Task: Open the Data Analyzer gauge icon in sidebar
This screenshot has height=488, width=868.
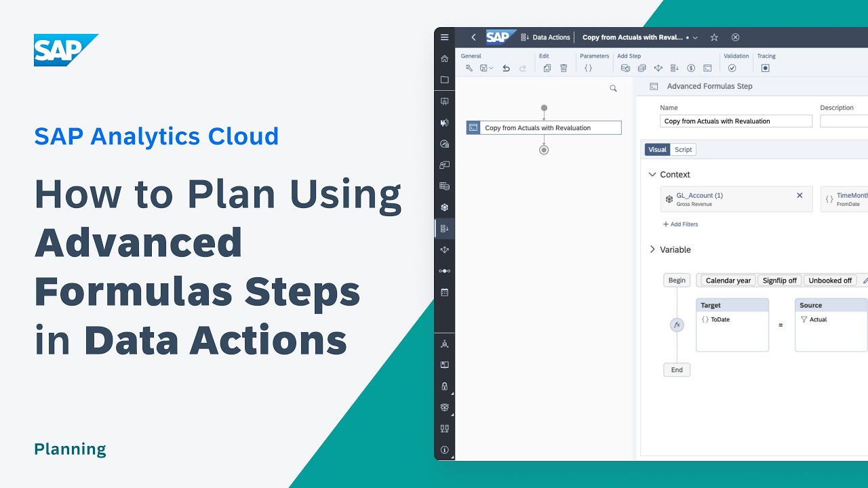Action: tap(444, 144)
